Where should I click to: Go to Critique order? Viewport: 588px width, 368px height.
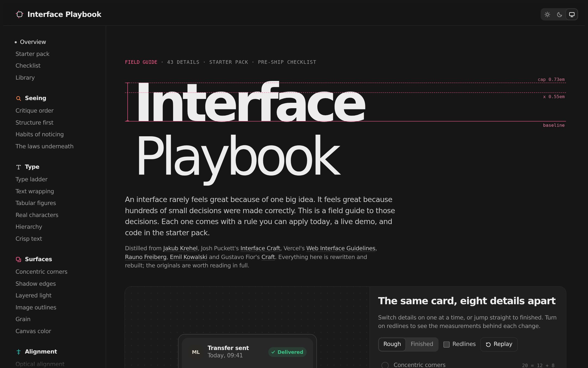[x=35, y=111]
